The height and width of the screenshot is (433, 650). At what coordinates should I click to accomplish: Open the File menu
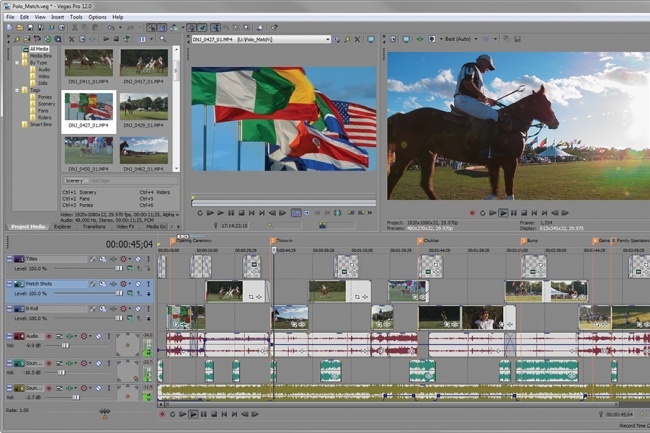[10, 17]
